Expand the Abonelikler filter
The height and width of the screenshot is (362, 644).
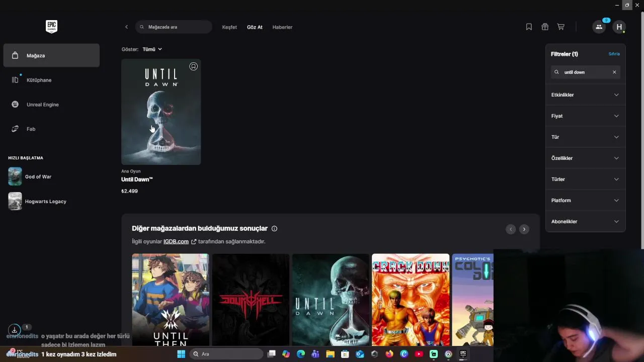pos(586,221)
